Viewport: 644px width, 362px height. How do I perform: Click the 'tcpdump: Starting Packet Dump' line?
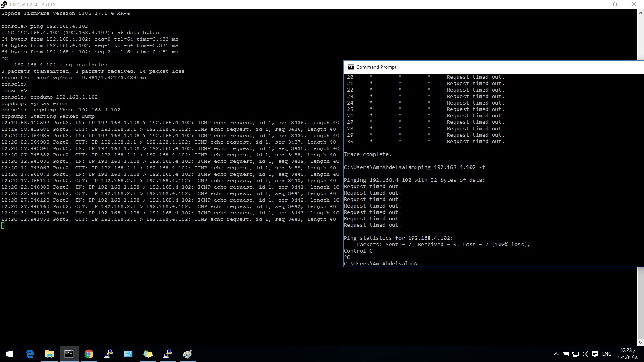pyautogui.click(x=48, y=116)
